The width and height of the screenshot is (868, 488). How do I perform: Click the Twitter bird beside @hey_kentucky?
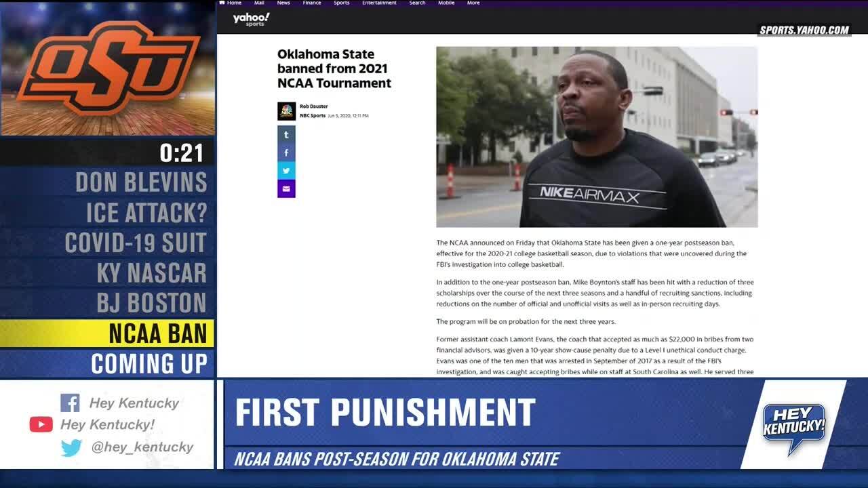point(71,447)
